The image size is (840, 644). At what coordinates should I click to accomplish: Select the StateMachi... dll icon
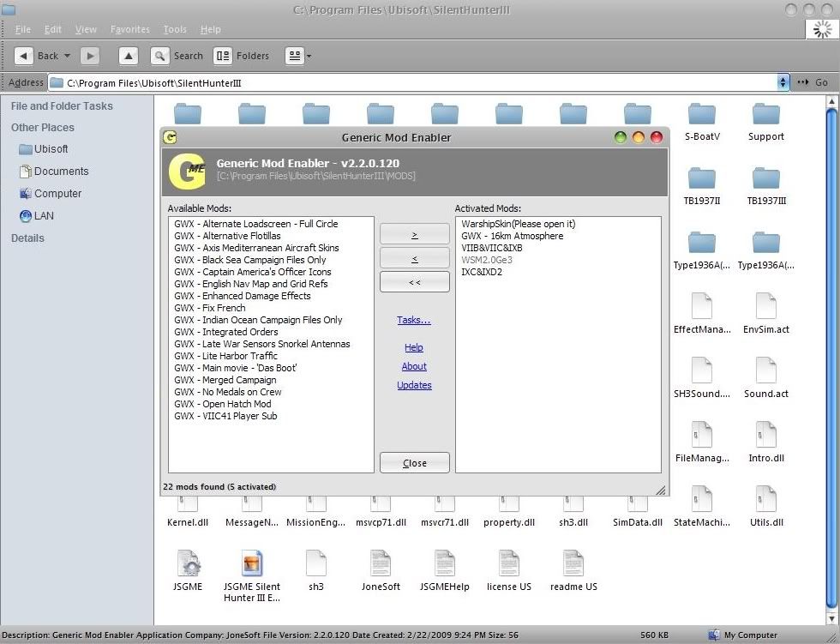click(702, 499)
